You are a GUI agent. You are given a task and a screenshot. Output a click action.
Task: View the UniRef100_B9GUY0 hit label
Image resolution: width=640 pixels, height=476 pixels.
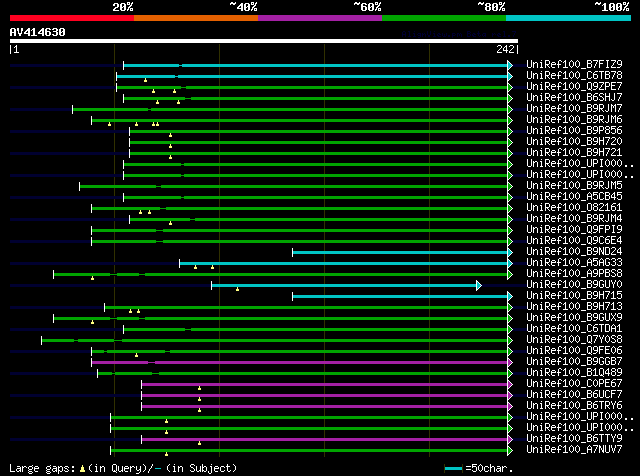tap(574, 285)
